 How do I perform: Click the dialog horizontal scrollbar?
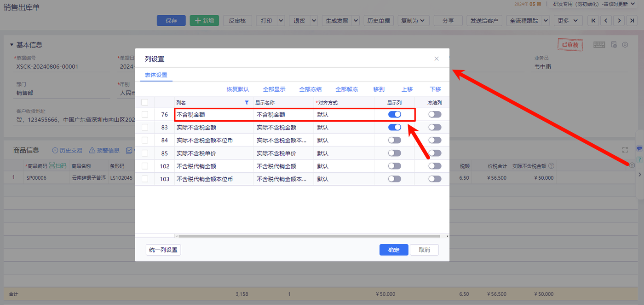pyautogui.click(x=309, y=236)
